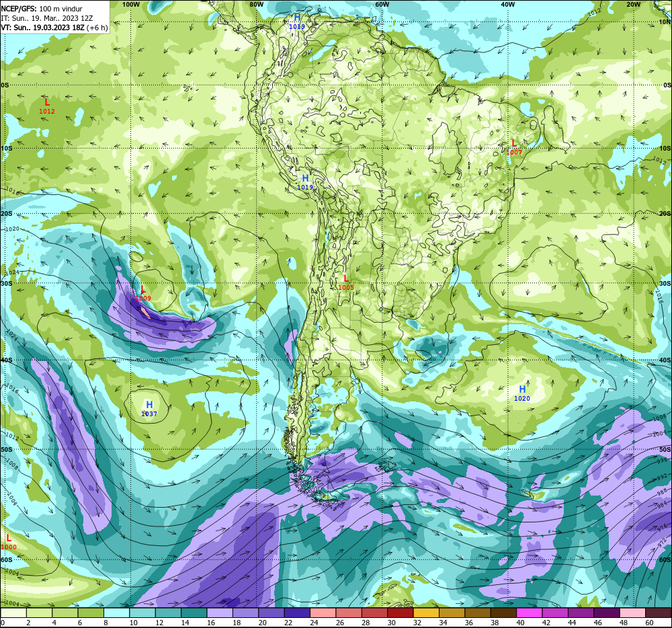Click the dark maroon legend swatch above 60
The height and width of the screenshot is (628, 672).
pos(659,613)
